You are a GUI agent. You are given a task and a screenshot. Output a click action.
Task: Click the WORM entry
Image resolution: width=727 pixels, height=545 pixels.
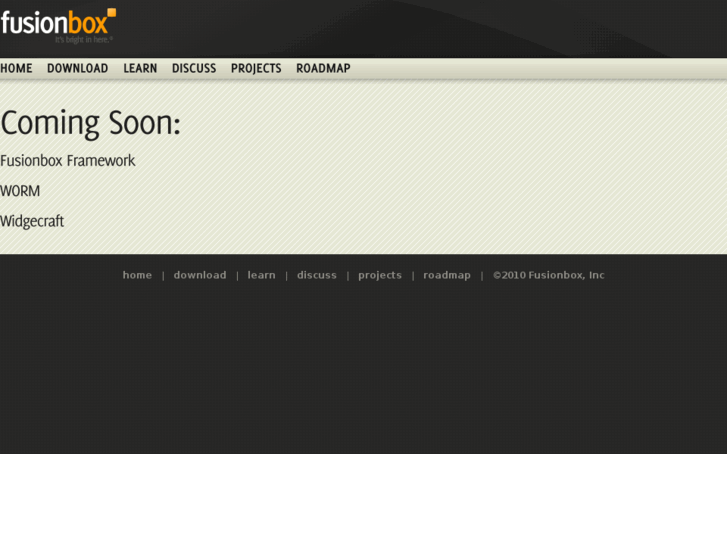[20, 191]
